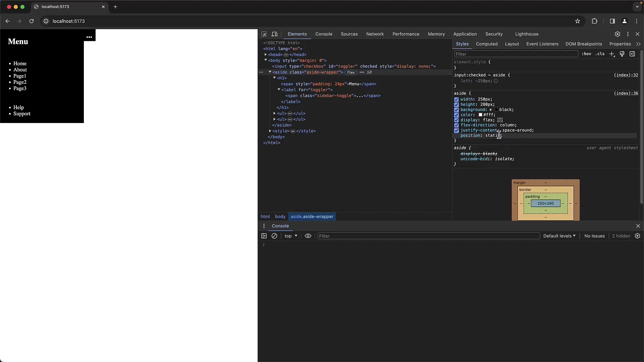Image resolution: width=644 pixels, height=362 pixels.
Task: Open the Network tab
Action: [375, 34]
